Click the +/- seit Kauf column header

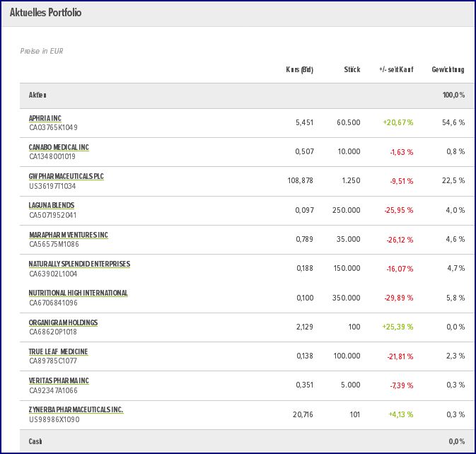coord(396,70)
